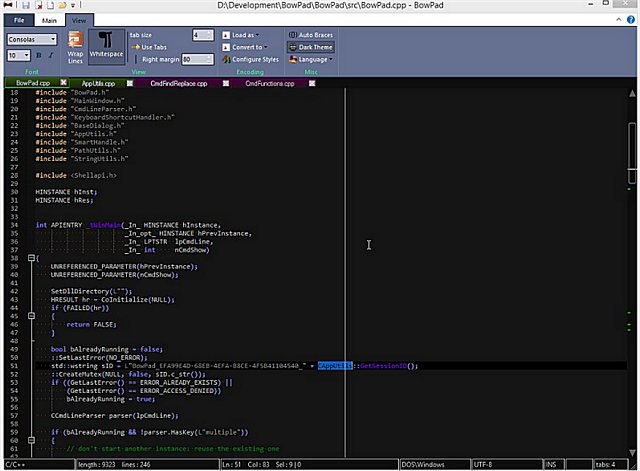Click the Convert to button
Image resolution: width=640 pixels, height=471 pixels.
pyautogui.click(x=247, y=47)
